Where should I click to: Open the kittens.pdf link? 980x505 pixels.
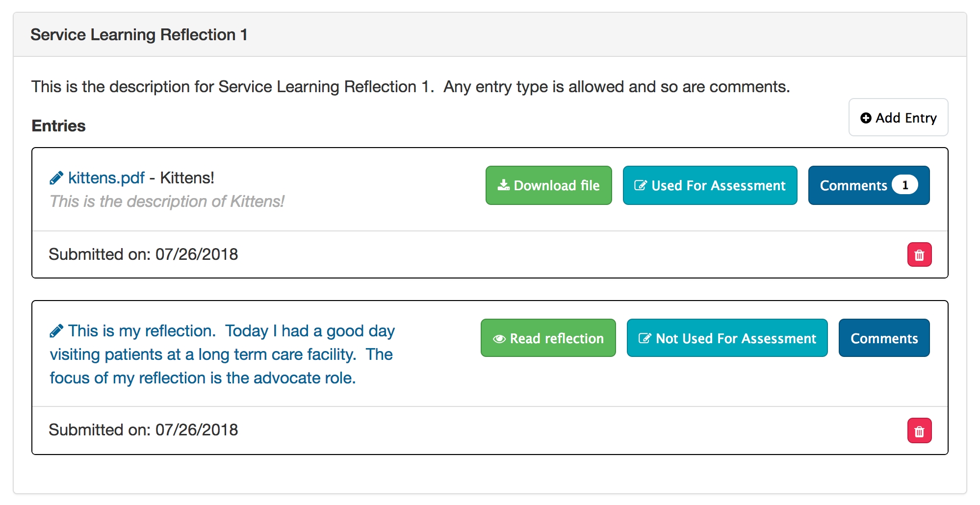pyautogui.click(x=106, y=178)
